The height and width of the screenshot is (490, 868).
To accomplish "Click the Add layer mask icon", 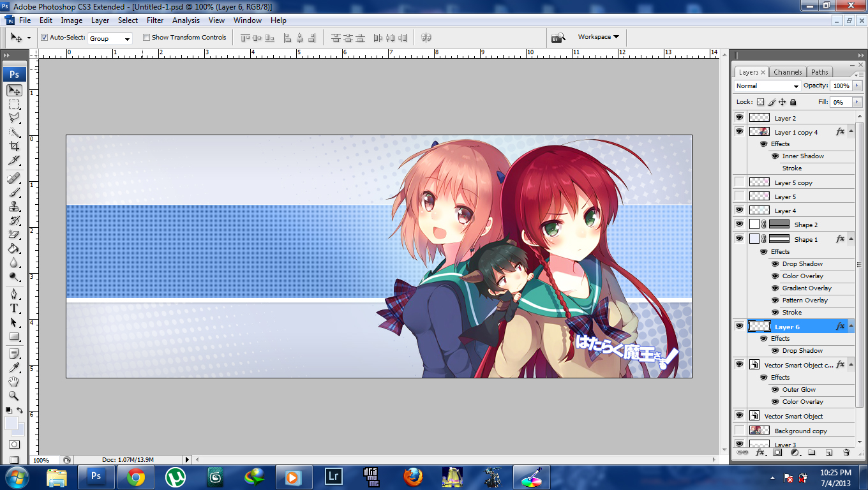I will pyautogui.click(x=777, y=452).
